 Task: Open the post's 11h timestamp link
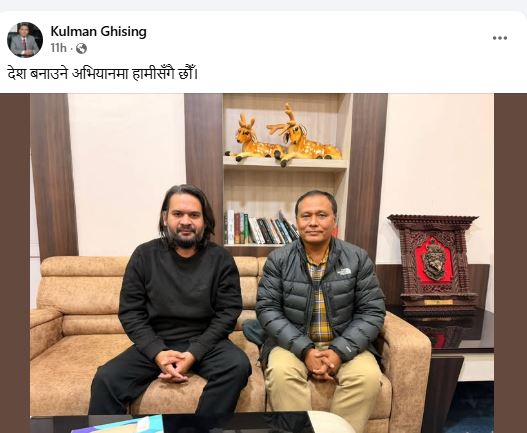[58, 48]
